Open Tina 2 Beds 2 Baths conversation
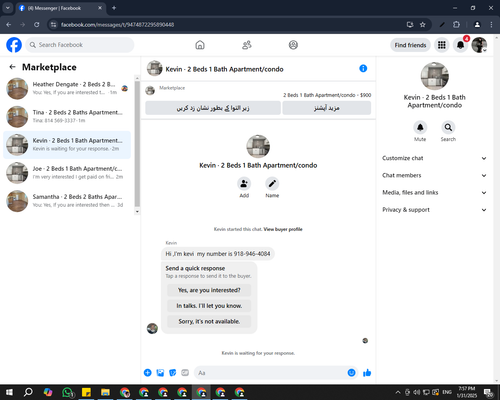The width and height of the screenshot is (500, 400). tap(67, 117)
